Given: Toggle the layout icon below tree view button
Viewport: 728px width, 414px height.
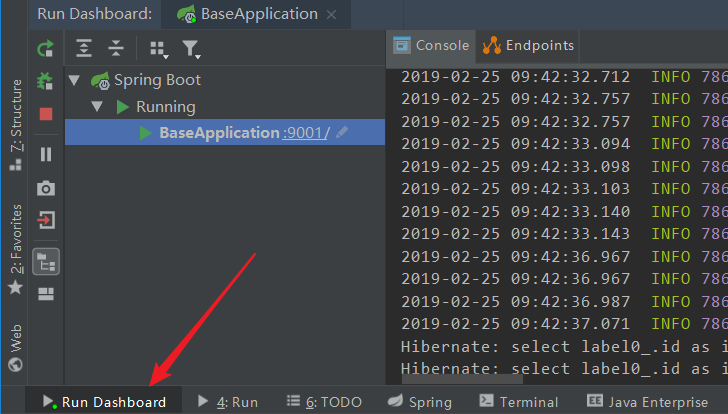Looking at the screenshot, I should (45, 294).
